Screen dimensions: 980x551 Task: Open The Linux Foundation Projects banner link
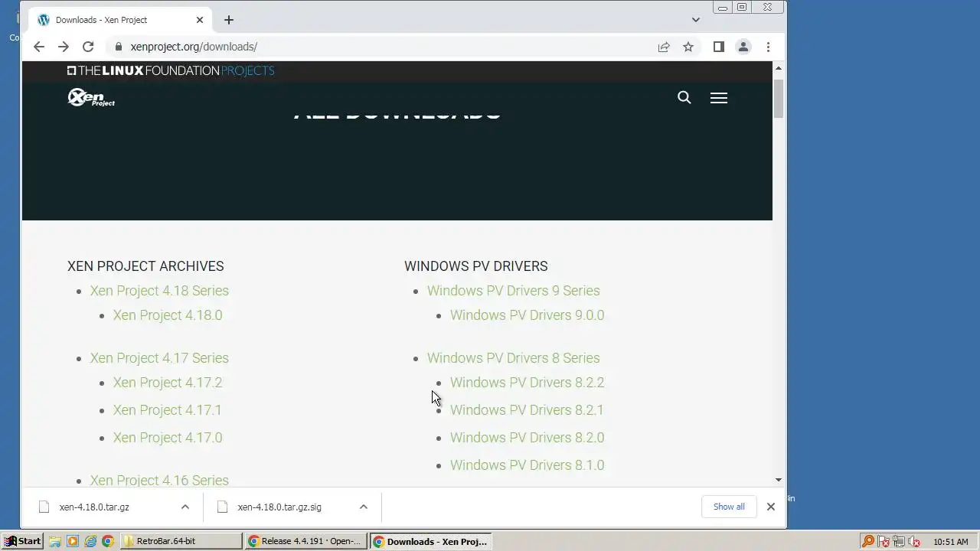[x=171, y=70]
